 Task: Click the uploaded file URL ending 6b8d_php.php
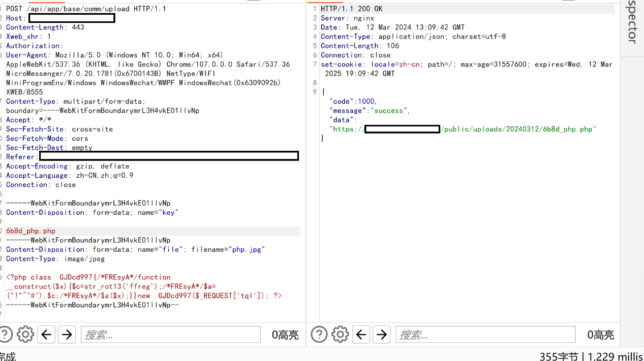[x=463, y=129]
